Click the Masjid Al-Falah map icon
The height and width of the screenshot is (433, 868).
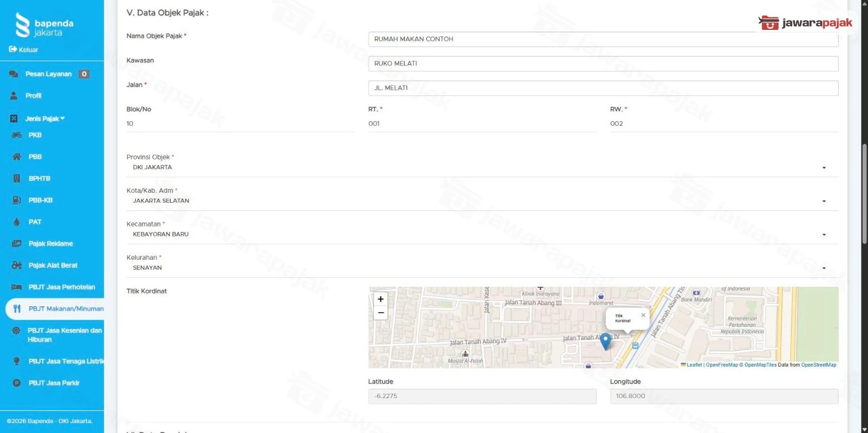(x=465, y=354)
